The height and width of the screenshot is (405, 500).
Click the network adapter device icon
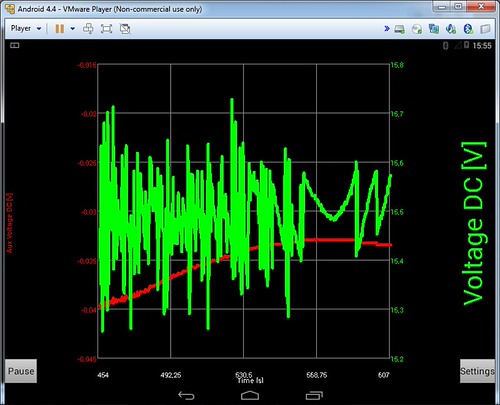point(434,29)
